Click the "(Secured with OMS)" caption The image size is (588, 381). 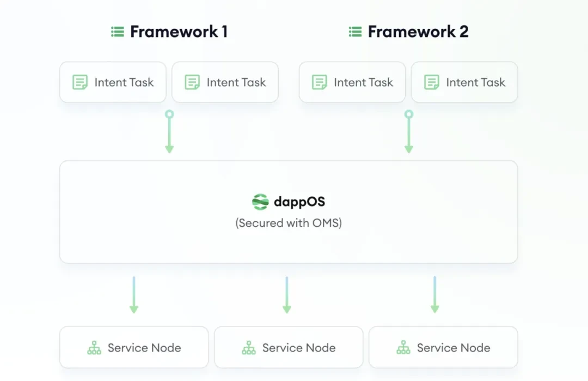click(289, 223)
